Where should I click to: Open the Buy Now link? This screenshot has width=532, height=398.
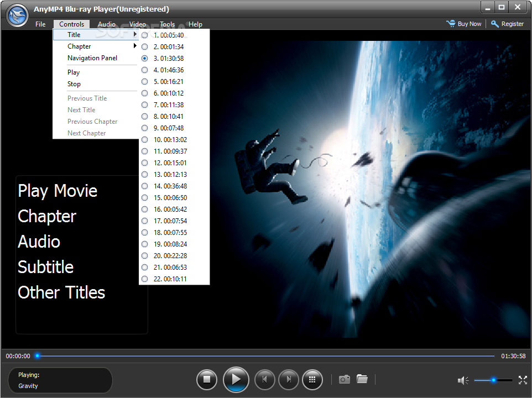pyautogui.click(x=469, y=24)
